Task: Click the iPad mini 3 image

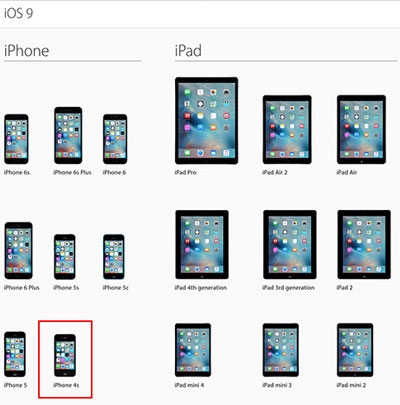Action: 281,350
